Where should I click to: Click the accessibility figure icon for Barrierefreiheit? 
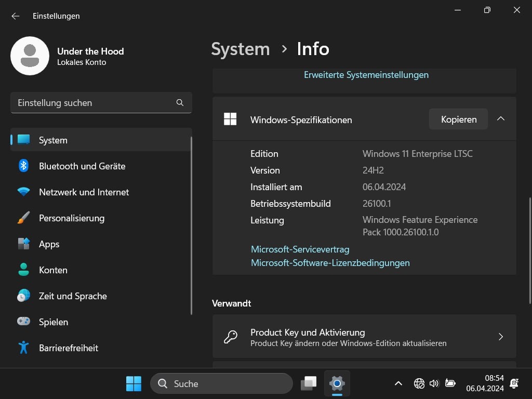(23, 348)
